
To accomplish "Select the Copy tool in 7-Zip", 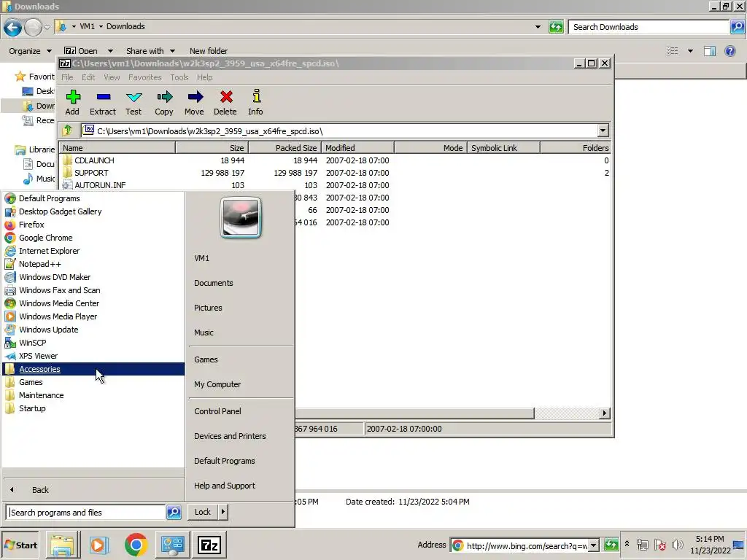I will point(164,102).
